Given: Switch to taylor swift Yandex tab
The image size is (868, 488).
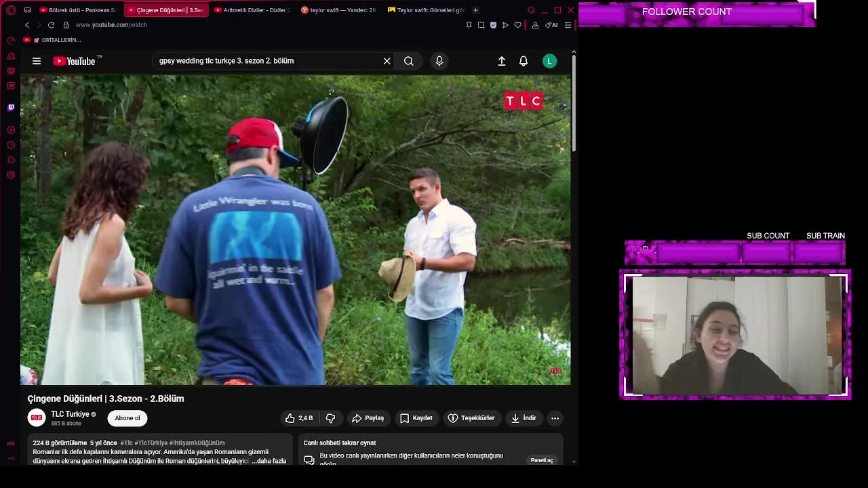Looking at the screenshot, I should pyautogui.click(x=338, y=10).
